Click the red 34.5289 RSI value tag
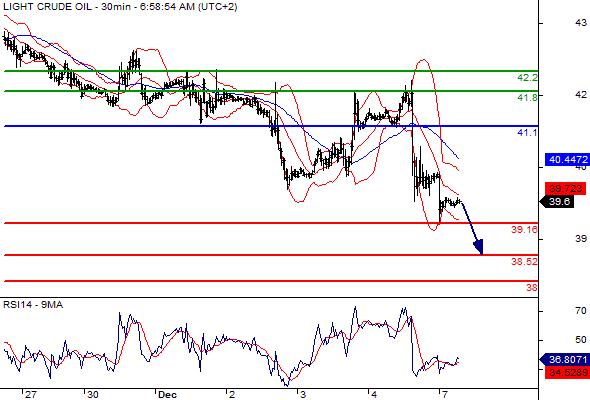The height and width of the screenshot is (400, 590). click(567, 373)
